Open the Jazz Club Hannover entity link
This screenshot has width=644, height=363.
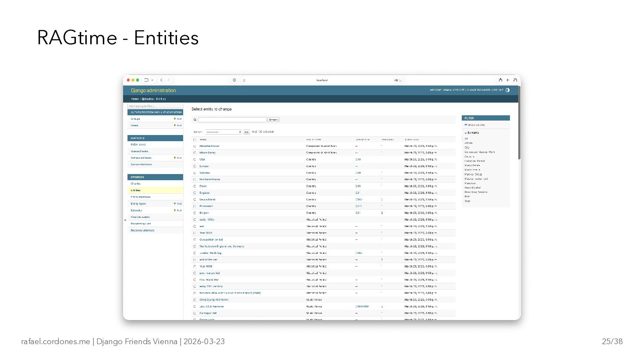[212, 306]
